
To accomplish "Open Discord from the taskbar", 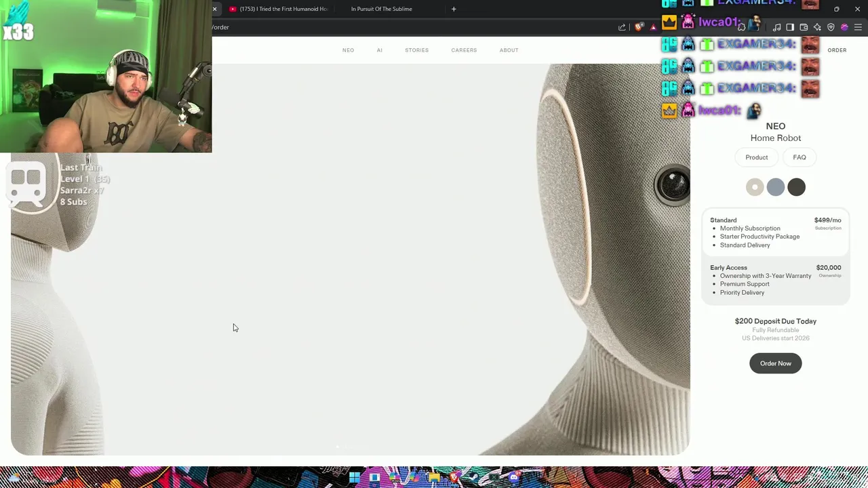I will 514,478.
